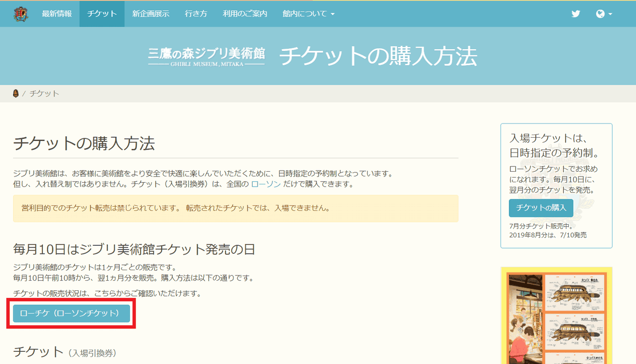The image size is (636, 364).
Task: Open the 新企画展示 menu item
Action: [151, 14]
